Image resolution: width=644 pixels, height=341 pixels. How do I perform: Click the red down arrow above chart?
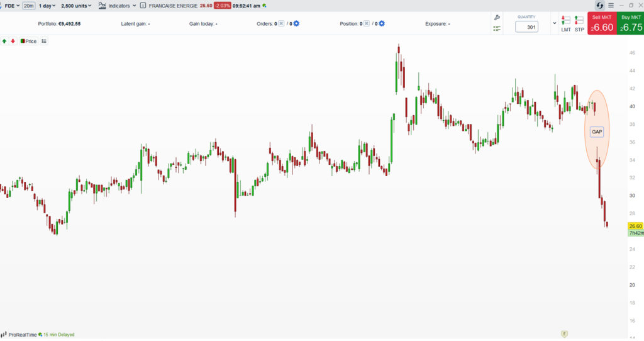(x=13, y=41)
